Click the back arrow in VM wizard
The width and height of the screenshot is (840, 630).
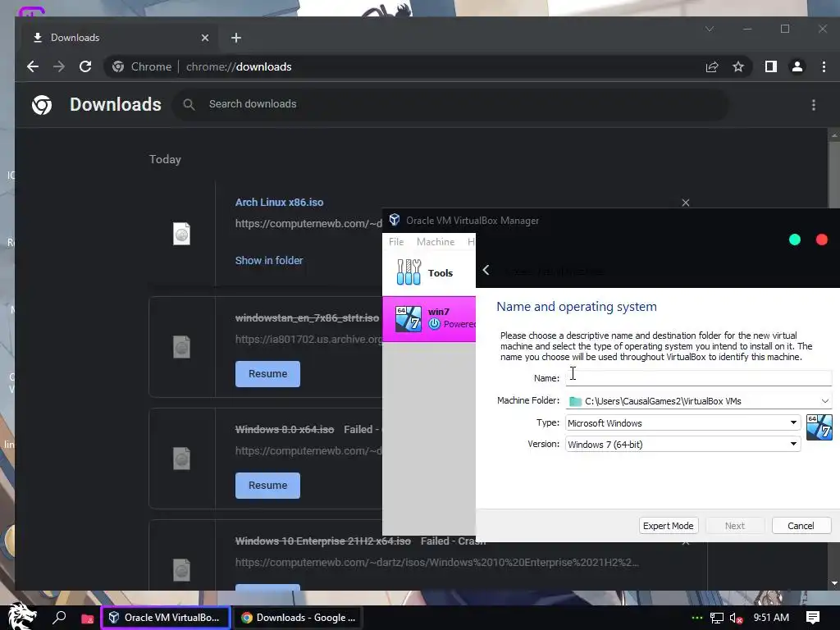pos(486,270)
